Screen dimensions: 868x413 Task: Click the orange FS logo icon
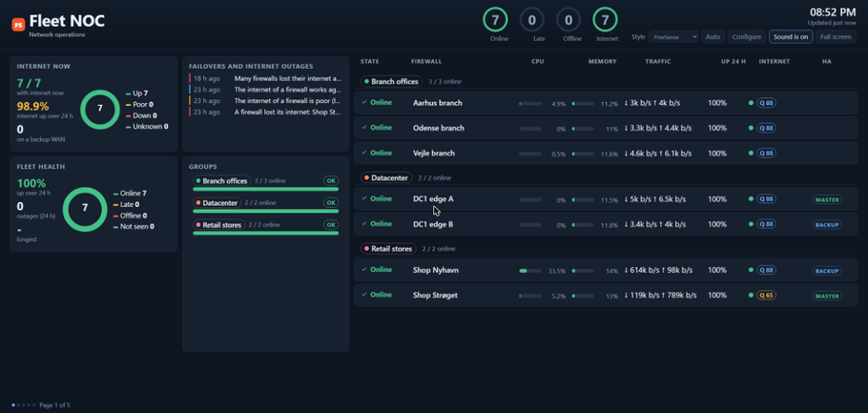tap(18, 25)
